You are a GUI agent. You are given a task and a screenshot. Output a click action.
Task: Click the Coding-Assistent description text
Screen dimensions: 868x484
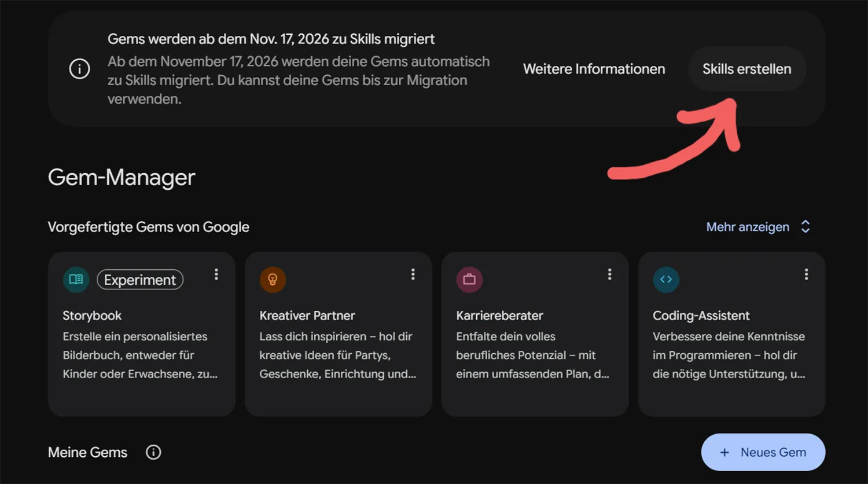coord(729,355)
